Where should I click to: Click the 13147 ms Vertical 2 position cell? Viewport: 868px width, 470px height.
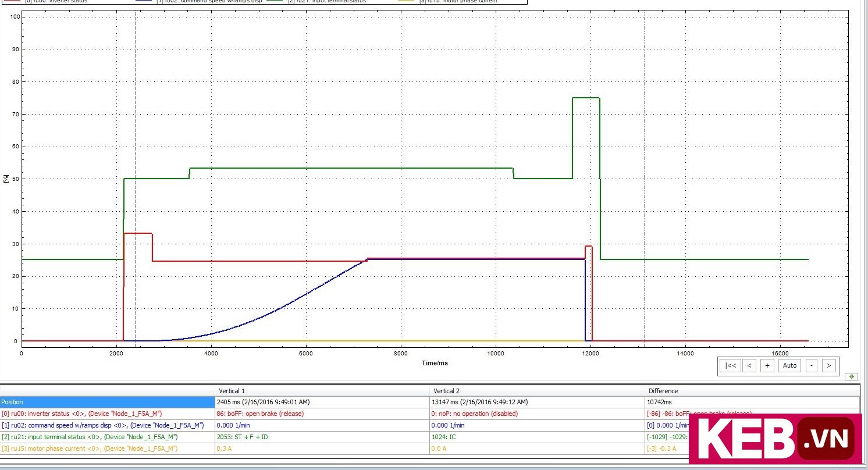click(538, 402)
